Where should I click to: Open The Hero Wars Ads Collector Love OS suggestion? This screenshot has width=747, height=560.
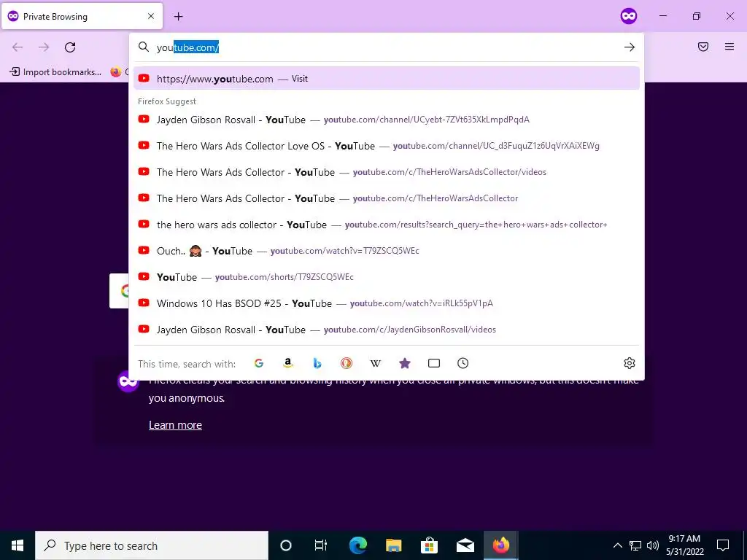pos(387,146)
